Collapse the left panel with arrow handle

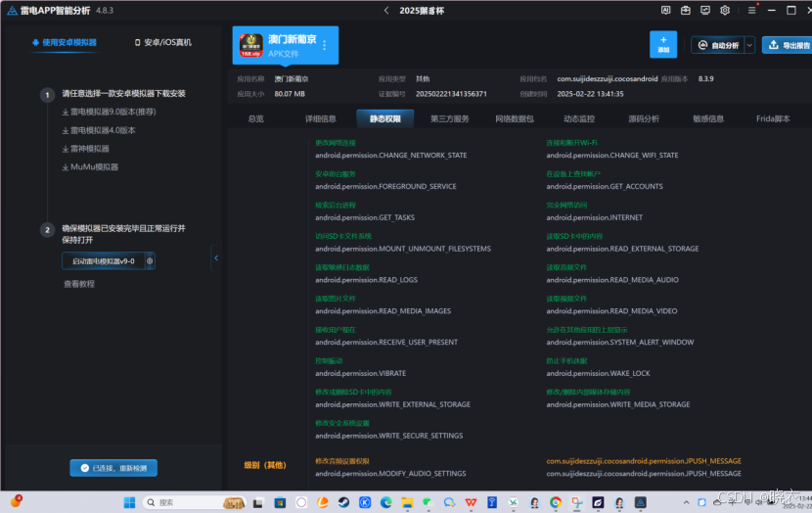[x=216, y=258]
